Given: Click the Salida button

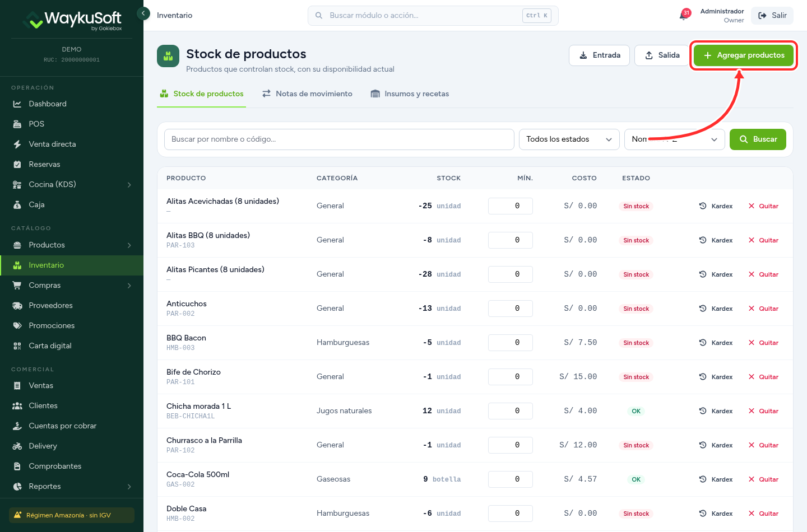Looking at the screenshot, I should [x=662, y=55].
